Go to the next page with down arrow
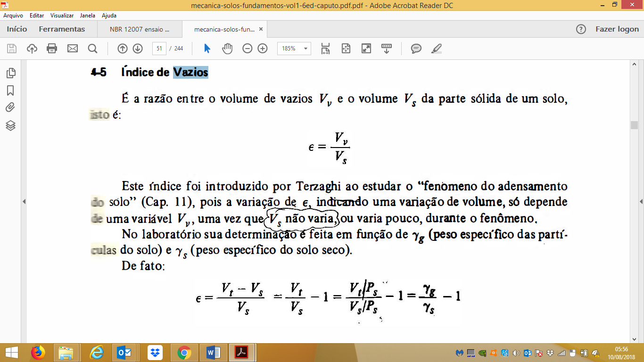The width and height of the screenshot is (644, 362). click(138, 49)
